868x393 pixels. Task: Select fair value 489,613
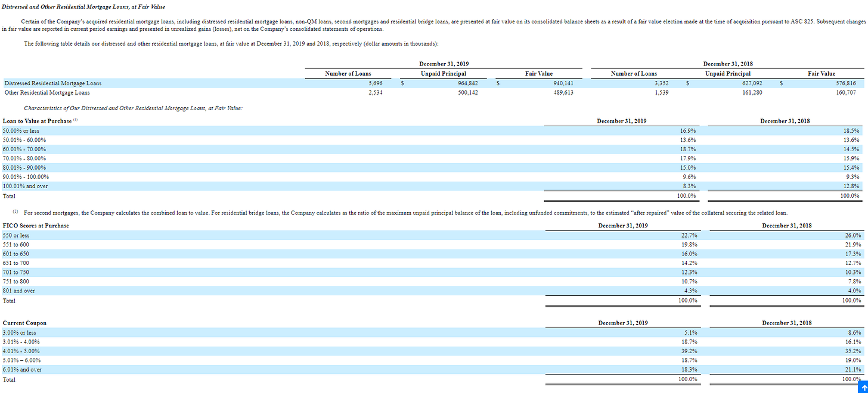563,93
